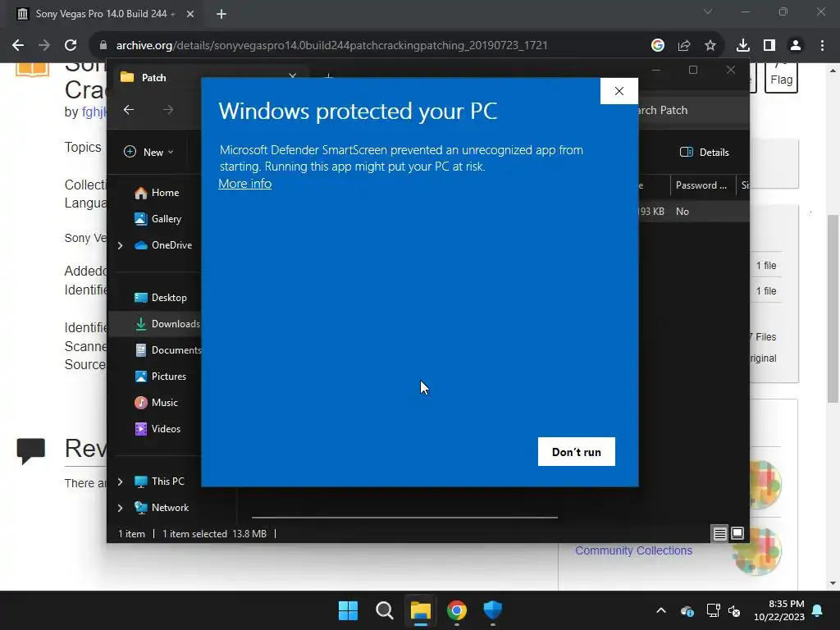Screen dimensions: 840x630
Task: Click the Google account icon in address bar
Action: point(658,46)
